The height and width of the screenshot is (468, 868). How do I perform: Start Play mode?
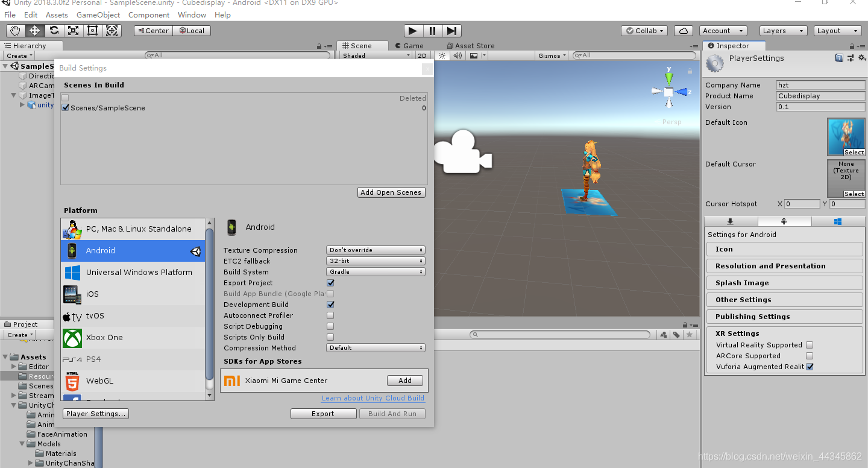point(413,31)
